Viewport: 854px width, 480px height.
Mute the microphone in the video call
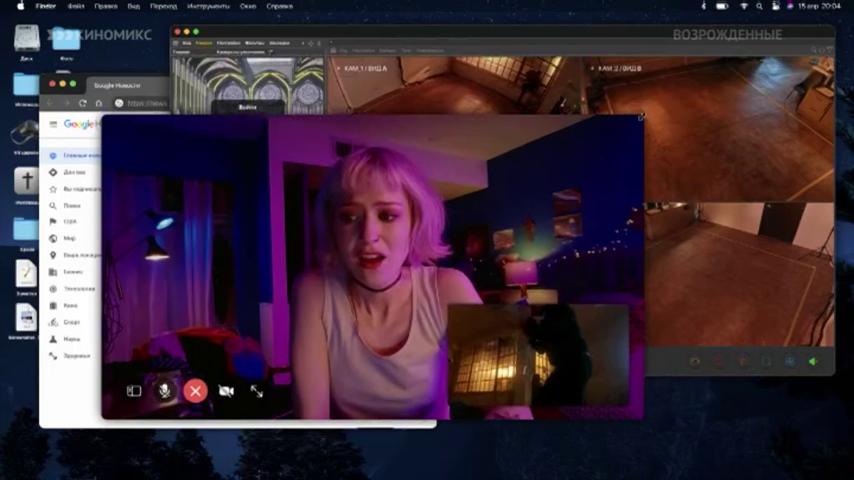tap(164, 391)
